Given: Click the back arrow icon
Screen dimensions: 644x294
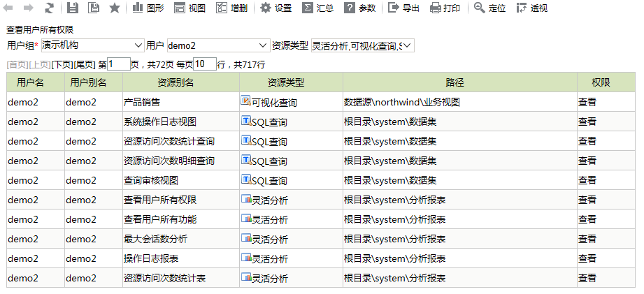Looking at the screenshot, I should pos(8,8).
